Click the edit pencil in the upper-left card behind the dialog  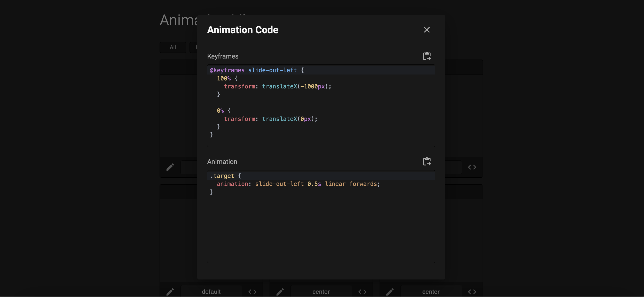coord(170,167)
